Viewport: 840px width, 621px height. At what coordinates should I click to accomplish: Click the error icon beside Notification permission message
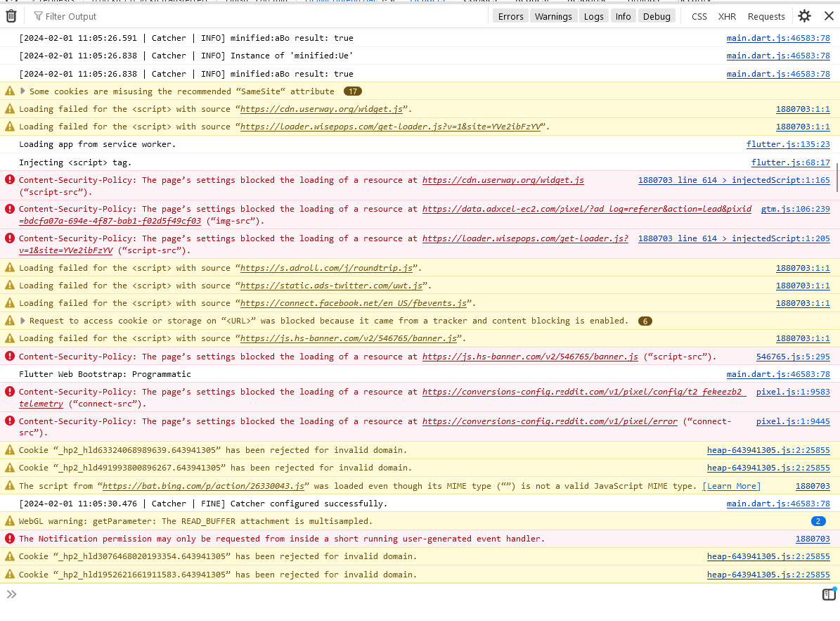10,539
